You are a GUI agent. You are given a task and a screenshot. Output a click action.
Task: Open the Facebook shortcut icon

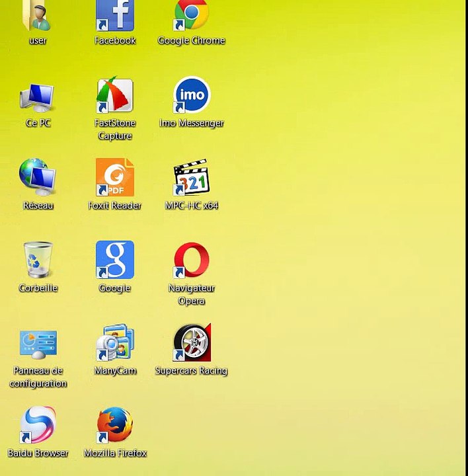click(115, 15)
